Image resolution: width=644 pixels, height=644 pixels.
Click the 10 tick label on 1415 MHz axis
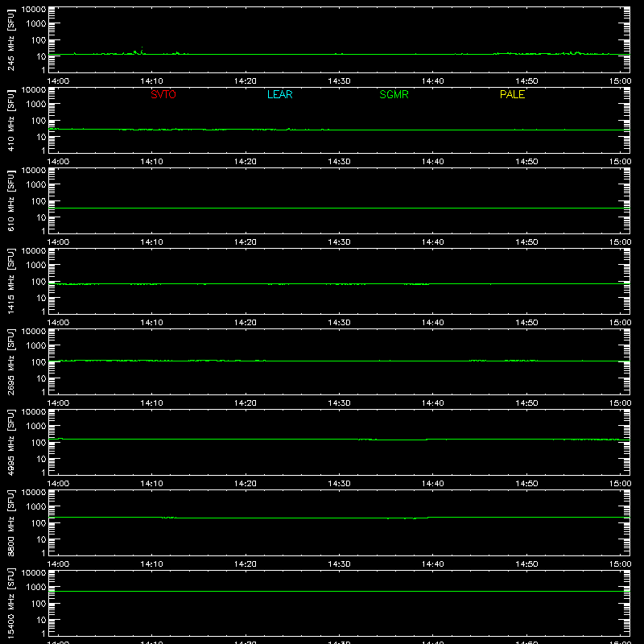click(x=41, y=298)
